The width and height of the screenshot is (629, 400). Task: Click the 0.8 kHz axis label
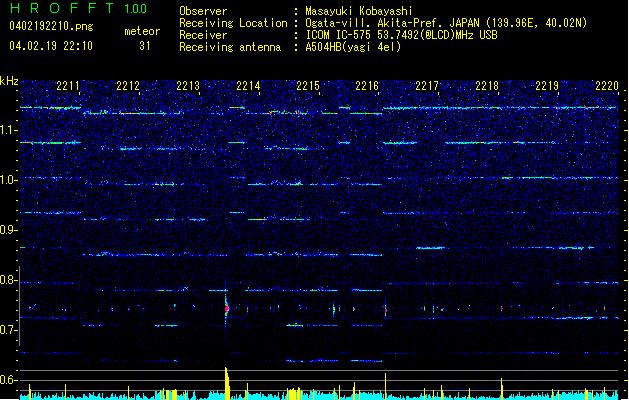click(9, 280)
